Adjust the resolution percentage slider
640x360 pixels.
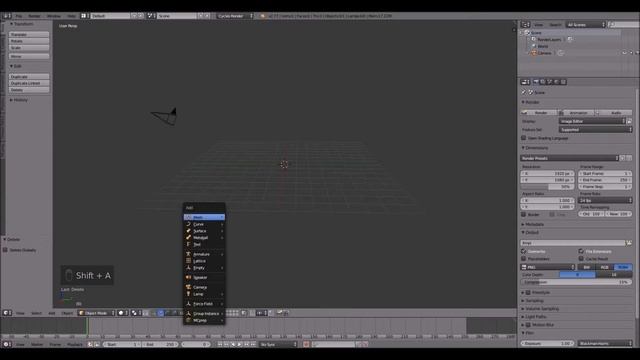pos(547,187)
